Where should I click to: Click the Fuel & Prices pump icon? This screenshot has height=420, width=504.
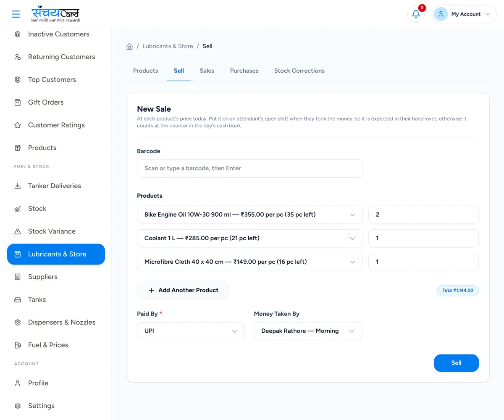coord(18,345)
